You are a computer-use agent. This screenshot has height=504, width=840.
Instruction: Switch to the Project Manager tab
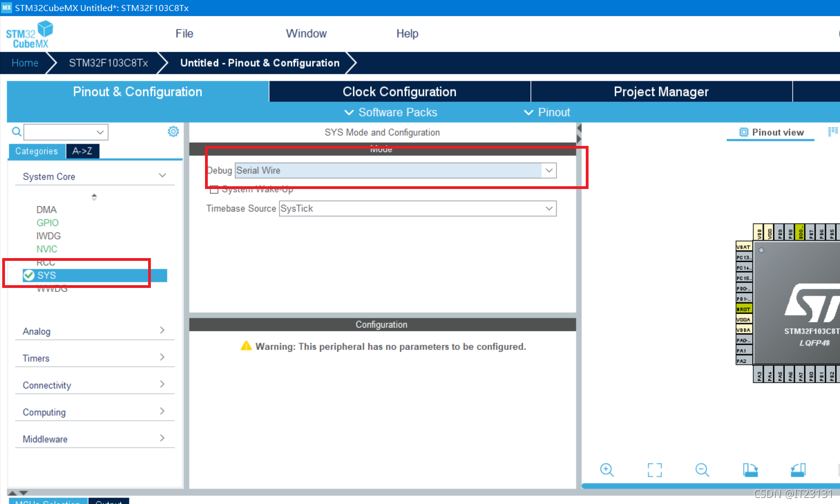(x=661, y=92)
